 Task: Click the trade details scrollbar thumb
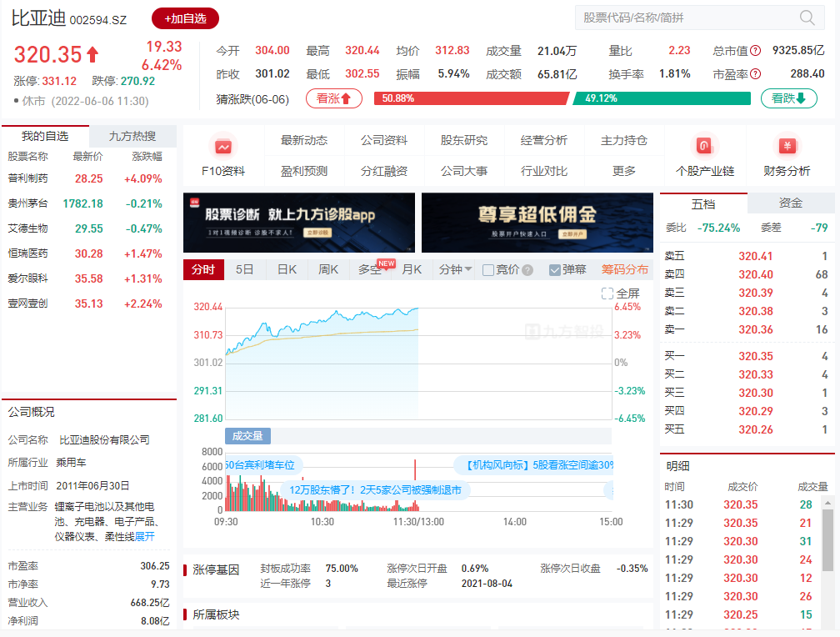pyautogui.click(x=827, y=539)
